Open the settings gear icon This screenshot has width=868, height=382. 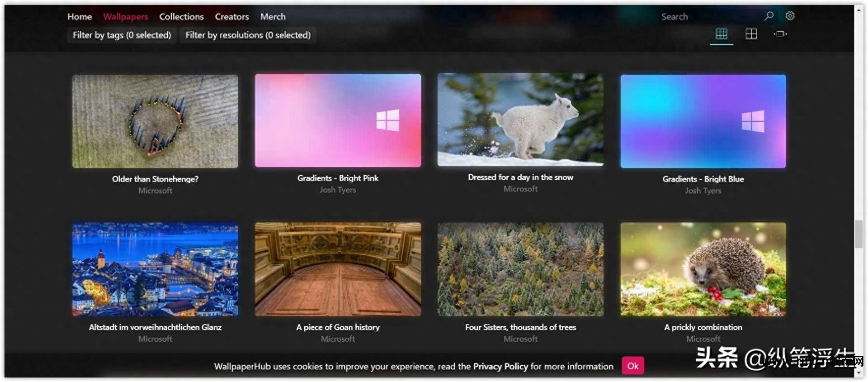pos(790,16)
